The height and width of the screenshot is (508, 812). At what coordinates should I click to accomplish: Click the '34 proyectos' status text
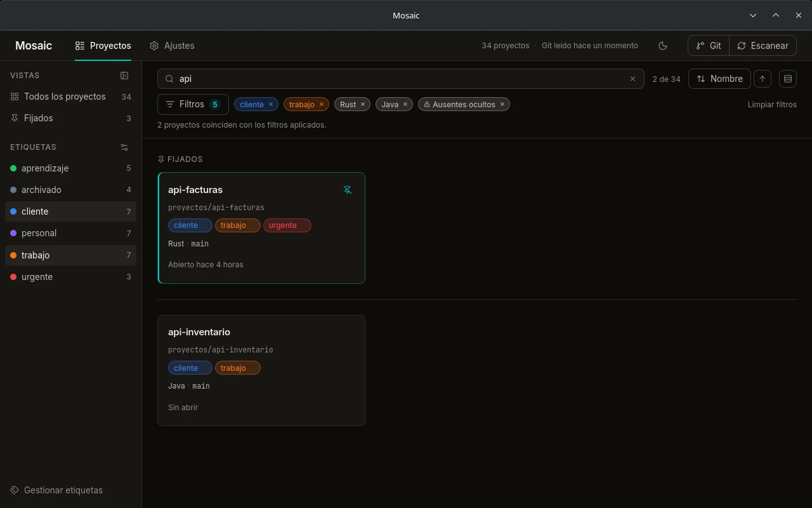(x=505, y=46)
